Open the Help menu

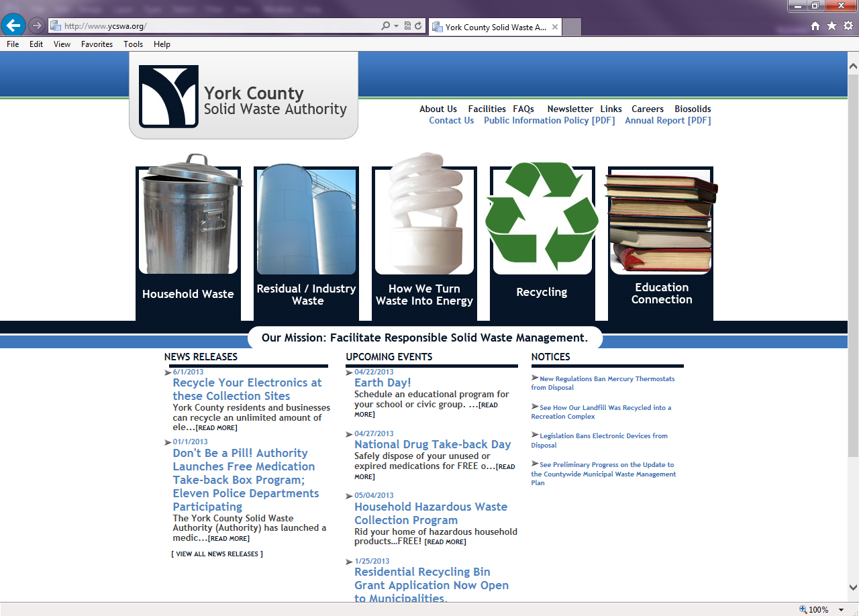pos(162,44)
